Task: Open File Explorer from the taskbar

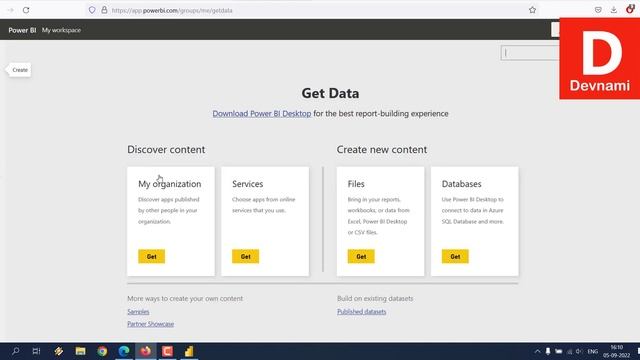Action: pyautogui.click(x=80, y=351)
